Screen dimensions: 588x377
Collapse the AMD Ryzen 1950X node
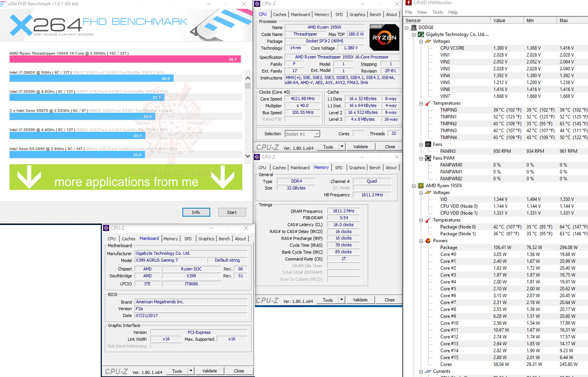tap(414, 186)
